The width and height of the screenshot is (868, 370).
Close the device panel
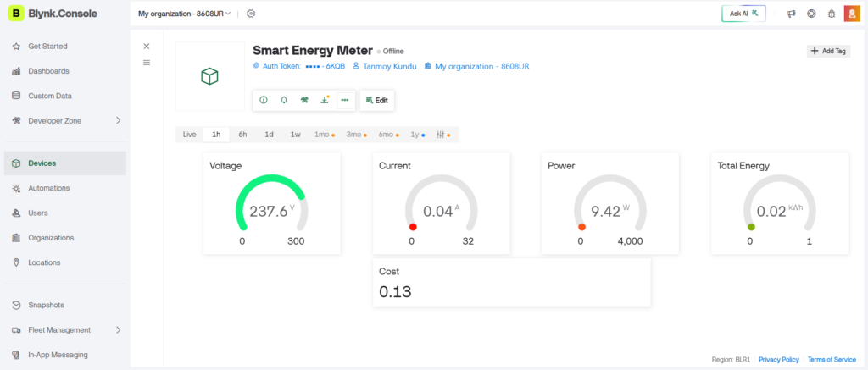[147, 47]
